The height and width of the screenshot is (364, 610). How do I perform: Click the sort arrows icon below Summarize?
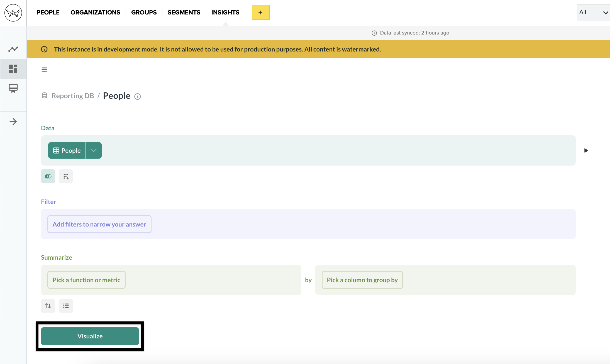[x=48, y=306]
